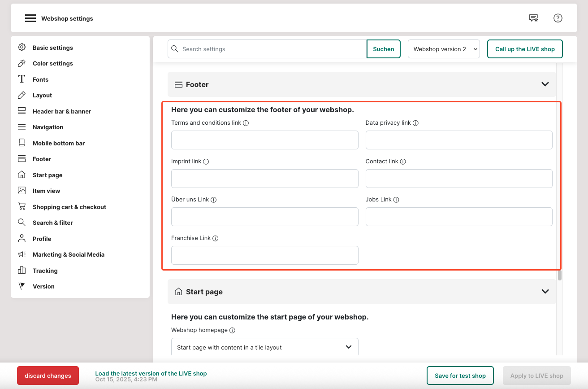This screenshot has height=389, width=588.
Task: Click the feedback chat icon
Action: (x=533, y=18)
